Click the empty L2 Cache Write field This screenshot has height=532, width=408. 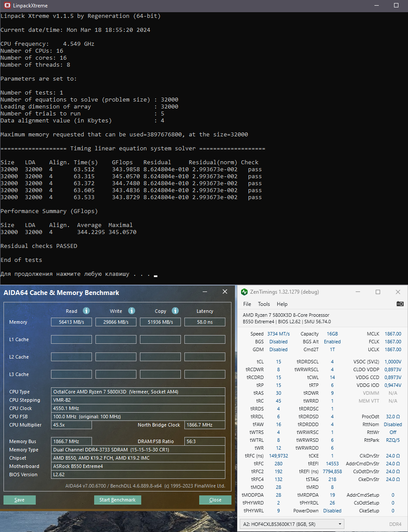pos(116,357)
